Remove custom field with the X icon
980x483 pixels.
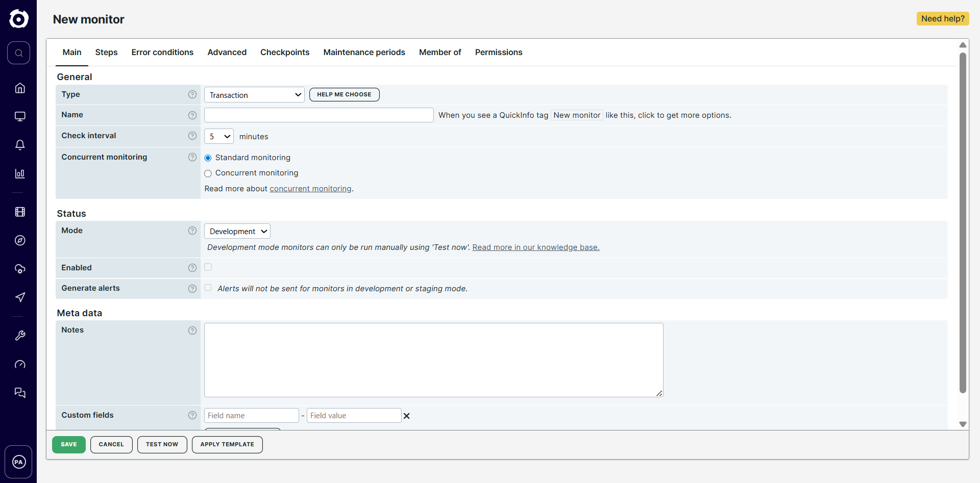click(407, 416)
